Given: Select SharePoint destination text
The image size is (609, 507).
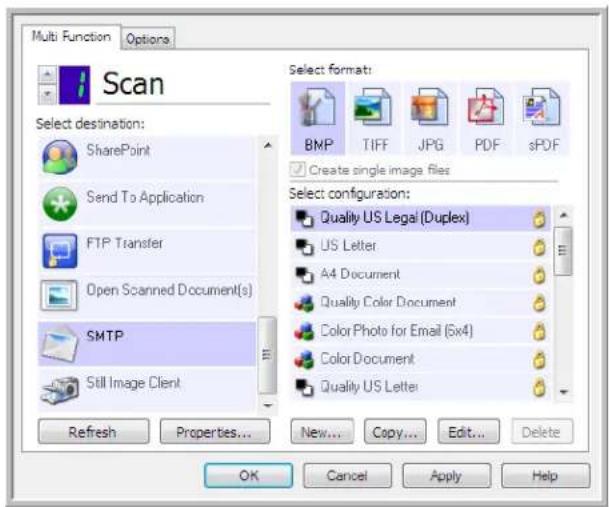Looking at the screenshot, I should 118,150.
